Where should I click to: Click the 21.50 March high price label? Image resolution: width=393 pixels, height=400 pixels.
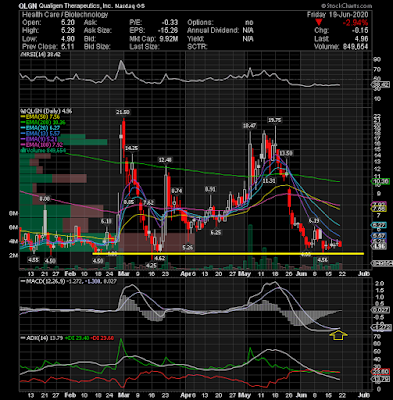pos(122,112)
